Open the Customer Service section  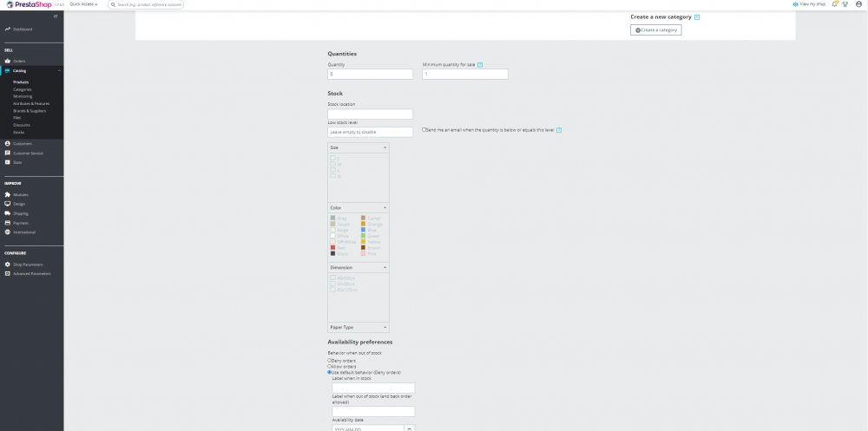pos(29,153)
